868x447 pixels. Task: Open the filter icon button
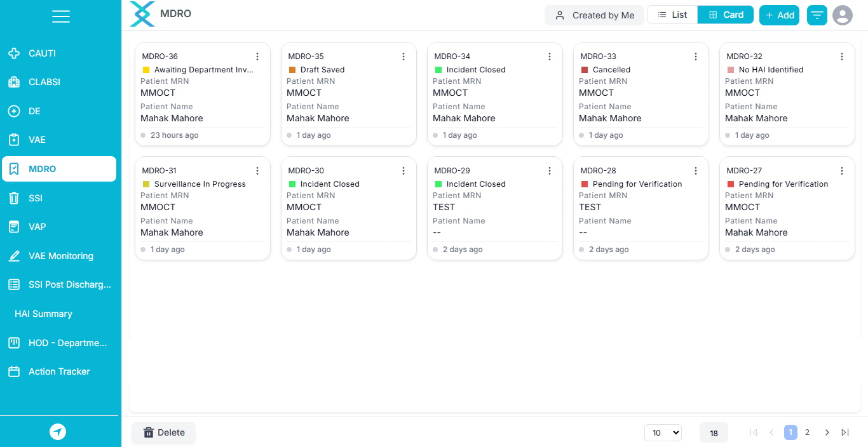pyautogui.click(x=817, y=15)
